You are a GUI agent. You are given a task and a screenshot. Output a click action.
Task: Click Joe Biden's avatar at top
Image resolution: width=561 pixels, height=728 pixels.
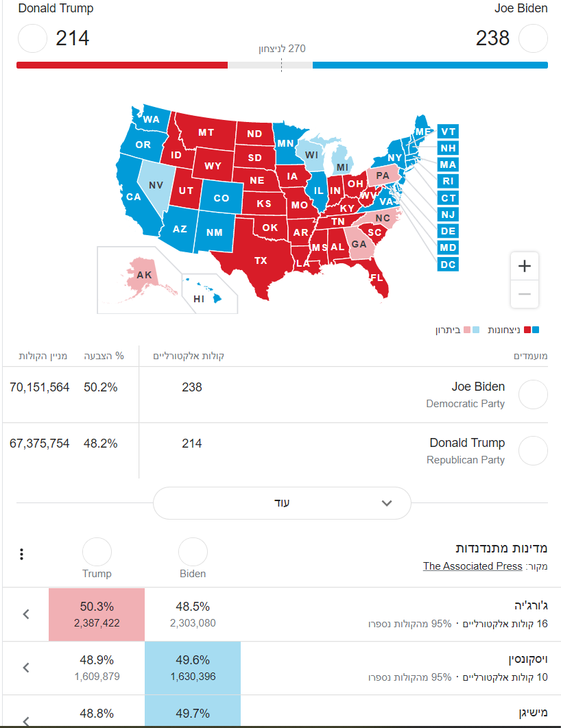tap(533, 38)
